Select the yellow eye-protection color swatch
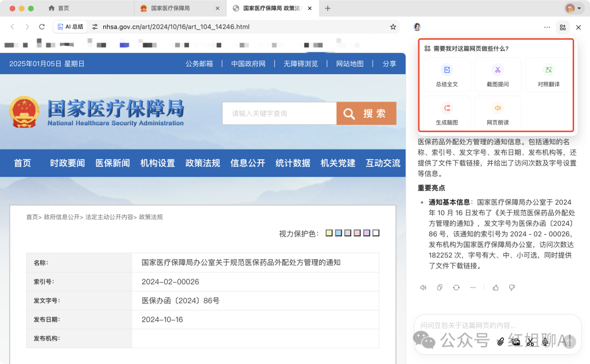Viewport: 590px width, 364px height. 329,233
